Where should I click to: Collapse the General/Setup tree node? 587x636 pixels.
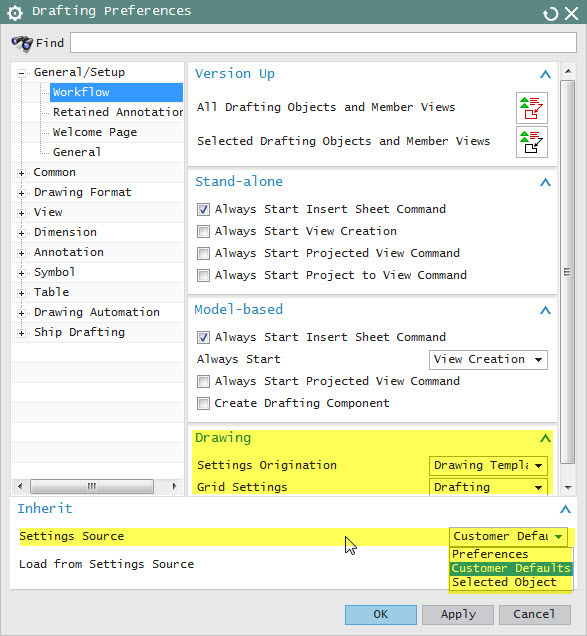(21, 73)
